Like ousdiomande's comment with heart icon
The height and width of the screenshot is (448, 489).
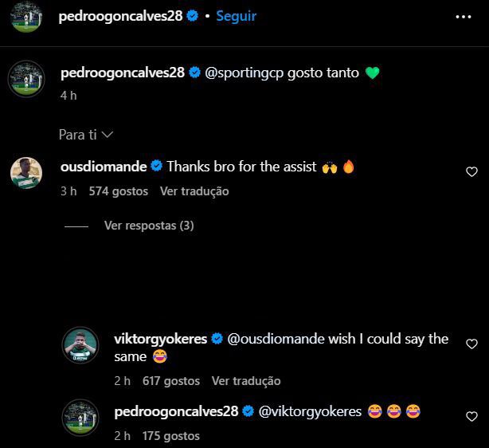471,171
